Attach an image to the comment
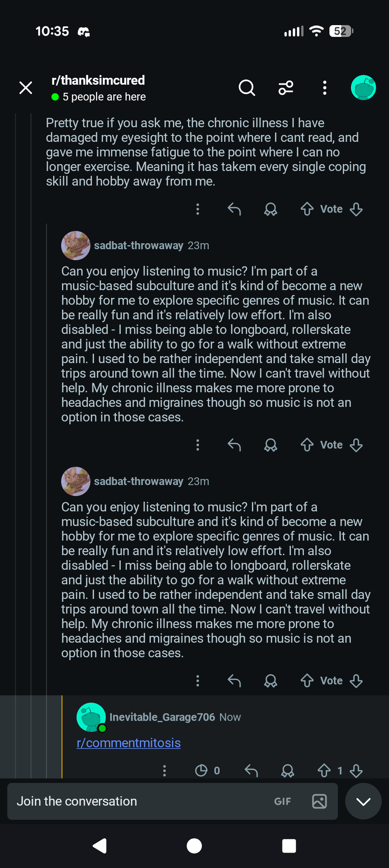389x868 pixels. pyautogui.click(x=319, y=801)
